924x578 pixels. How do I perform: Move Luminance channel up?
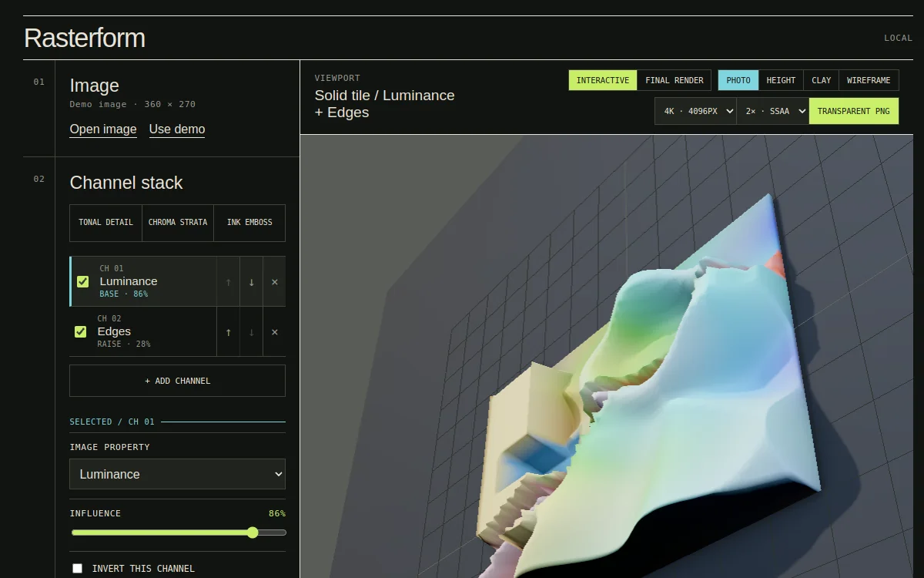pos(228,282)
